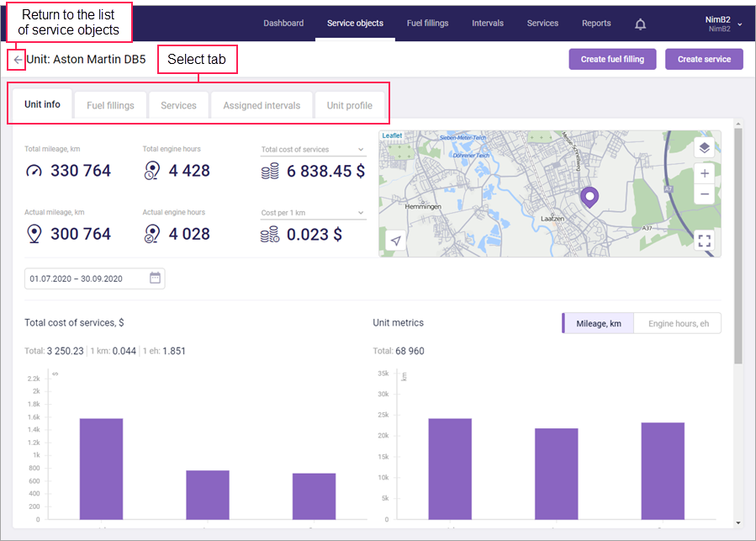This screenshot has height=541, width=756.
Task: Click Create service button
Action: [704, 59]
